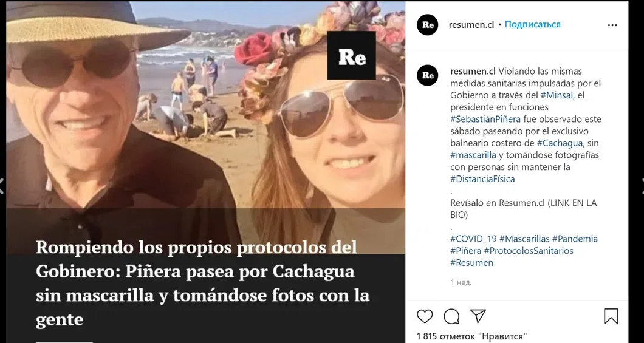Image resolution: width=644 pixels, height=343 pixels.
Task: Click resumen.cl avatar in the post header
Action: (x=428, y=25)
